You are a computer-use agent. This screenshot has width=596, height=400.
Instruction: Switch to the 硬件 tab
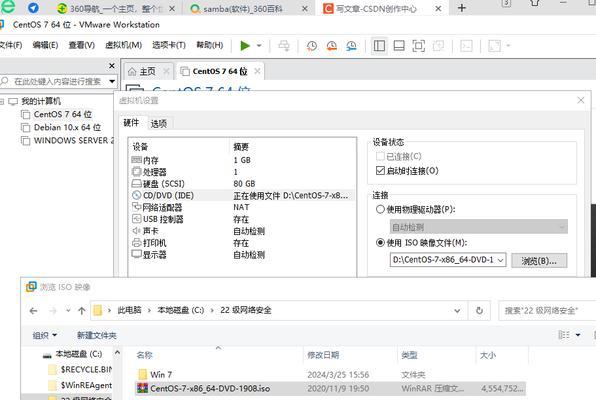click(x=131, y=123)
